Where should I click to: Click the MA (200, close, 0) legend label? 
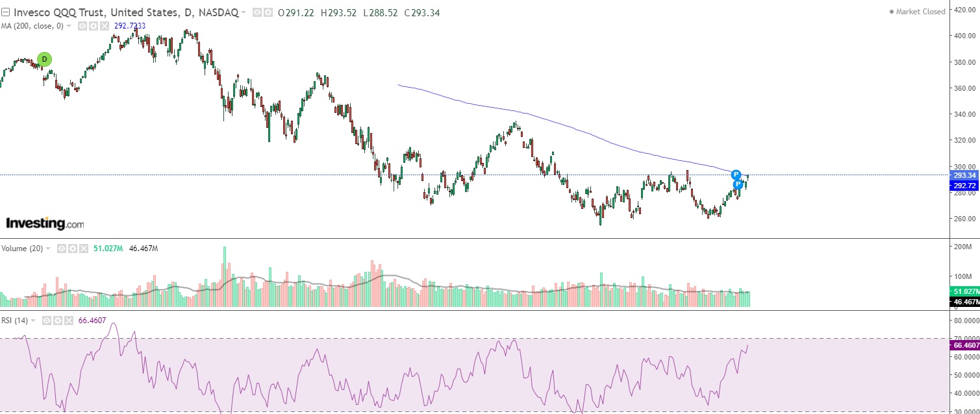pos(32,26)
